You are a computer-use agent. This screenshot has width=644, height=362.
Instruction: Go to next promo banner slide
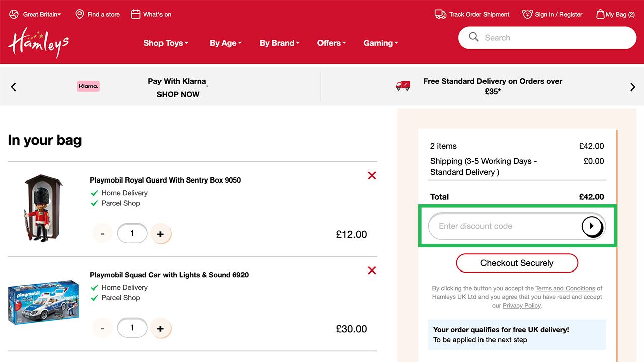[x=632, y=87]
